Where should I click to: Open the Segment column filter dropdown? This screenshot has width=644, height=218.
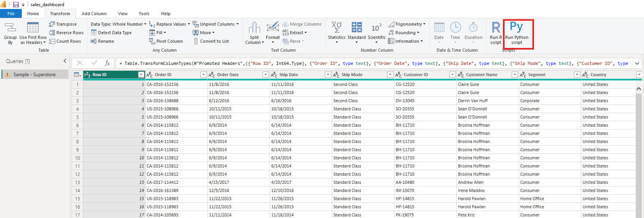click(577, 75)
